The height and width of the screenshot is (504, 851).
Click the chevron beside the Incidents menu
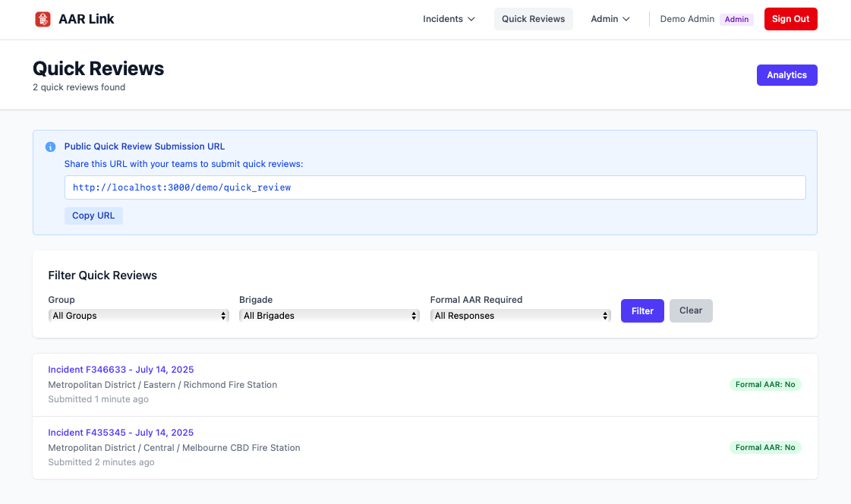click(x=471, y=19)
